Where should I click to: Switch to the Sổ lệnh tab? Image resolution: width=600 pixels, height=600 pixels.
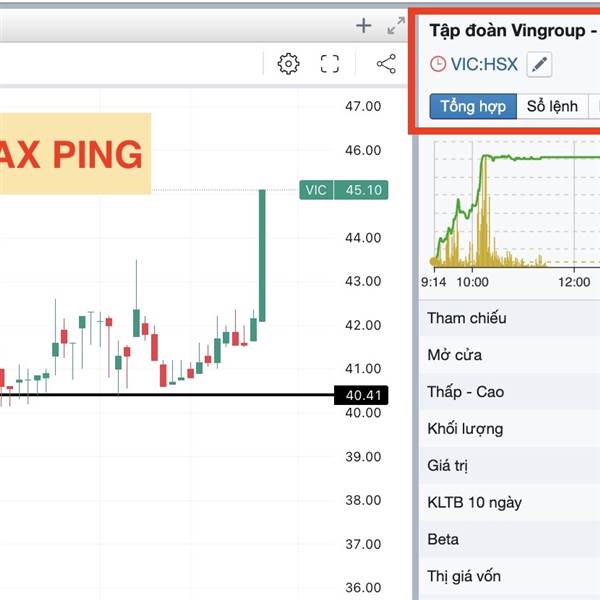coord(552,106)
